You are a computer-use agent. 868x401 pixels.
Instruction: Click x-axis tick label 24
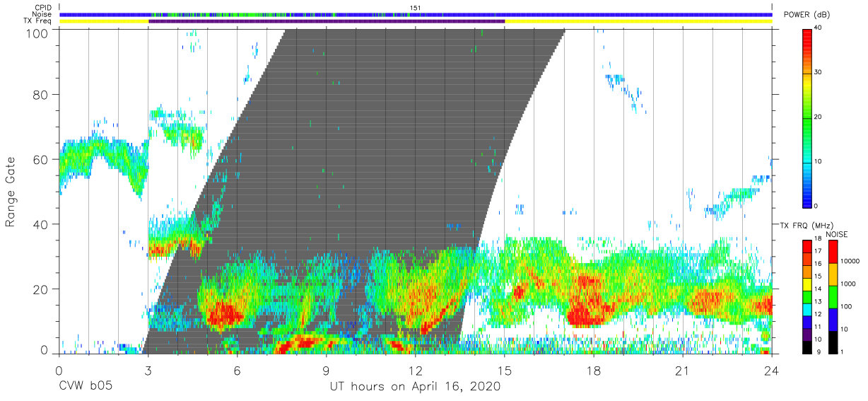(x=772, y=371)
